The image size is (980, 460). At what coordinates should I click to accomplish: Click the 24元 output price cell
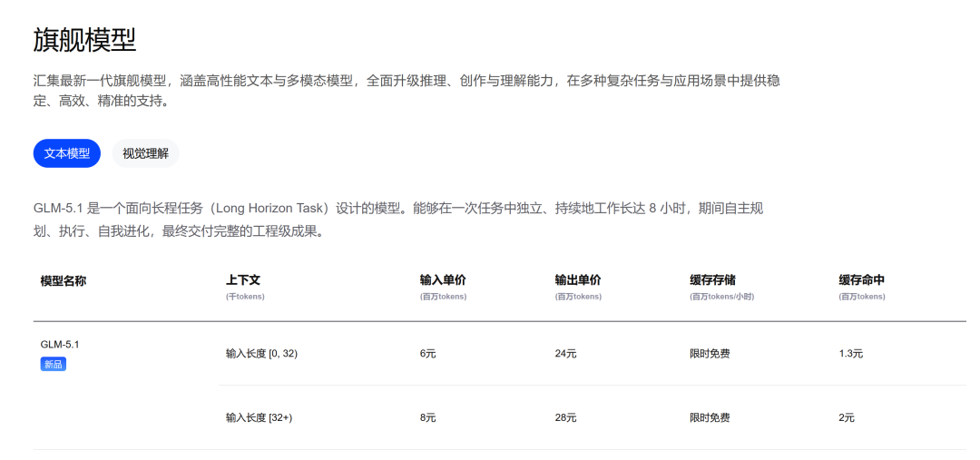[x=565, y=354]
